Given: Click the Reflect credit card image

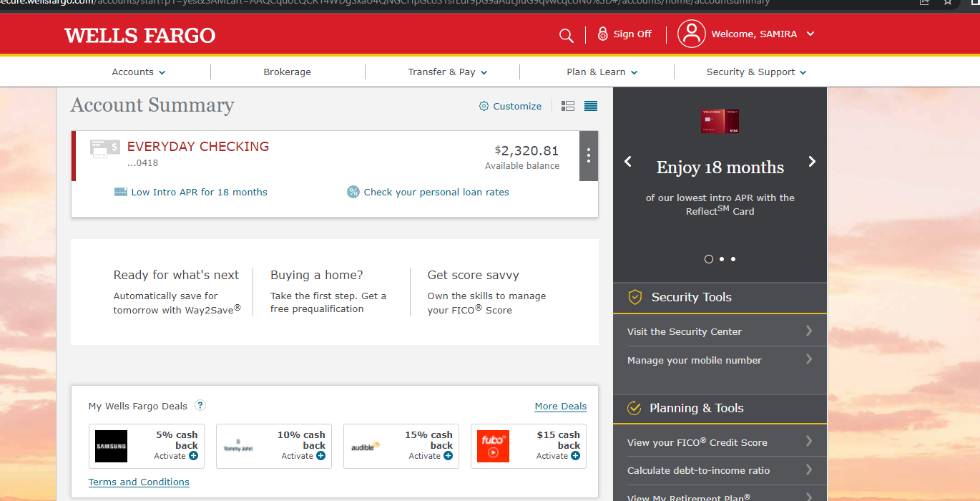Looking at the screenshot, I should [720, 121].
